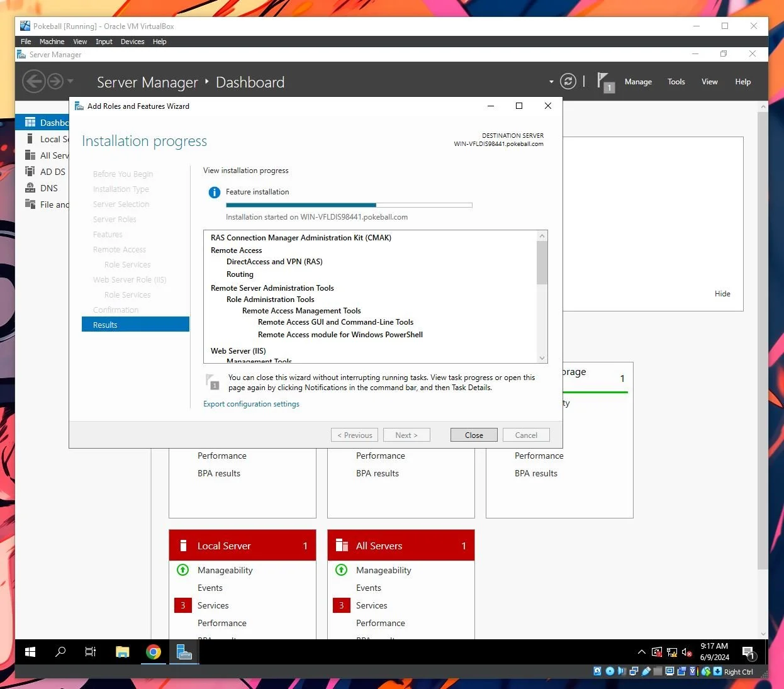Image resolution: width=784 pixels, height=689 pixels.
Task: Click the VirtualBox shared folders status icon
Action: pos(658,671)
